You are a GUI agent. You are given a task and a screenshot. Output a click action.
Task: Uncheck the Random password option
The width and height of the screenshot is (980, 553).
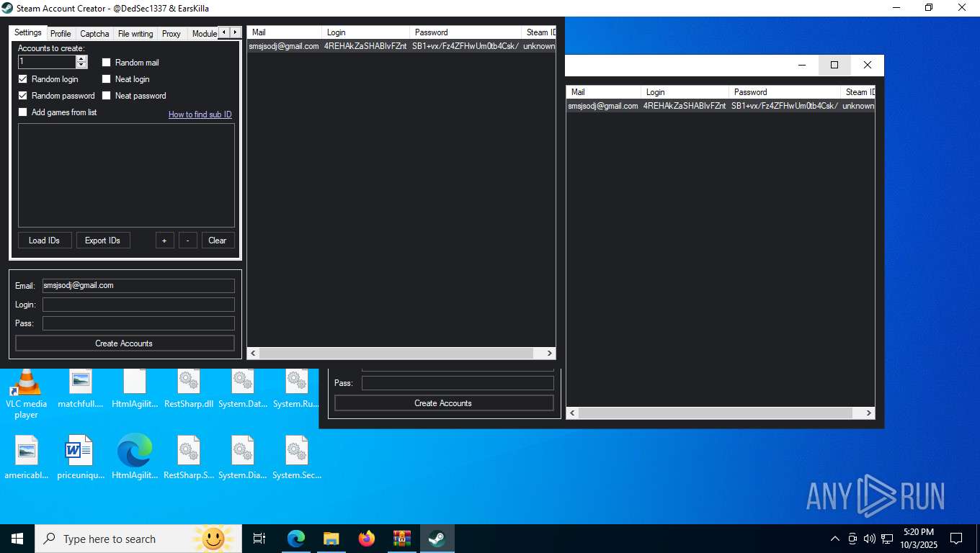click(x=23, y=96)
